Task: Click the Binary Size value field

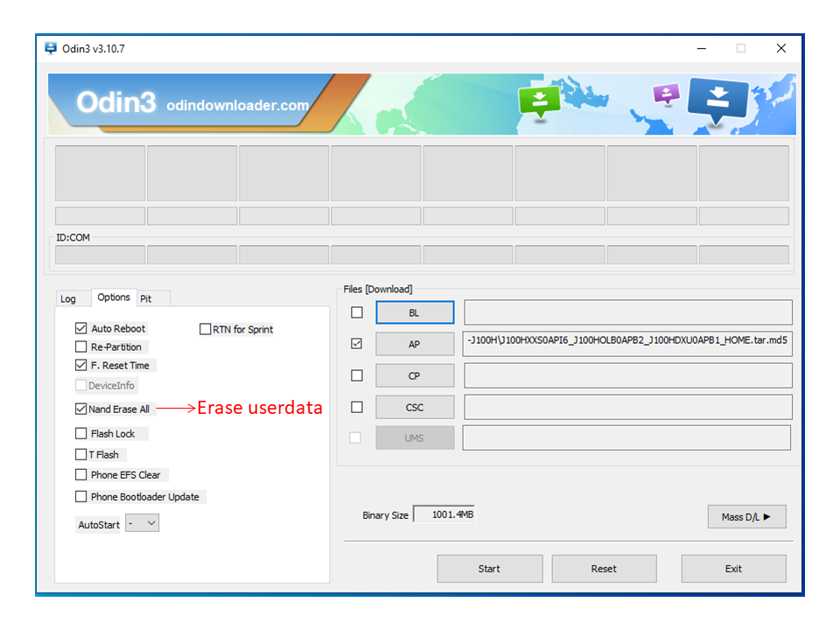Action: (x=444, y=514)
